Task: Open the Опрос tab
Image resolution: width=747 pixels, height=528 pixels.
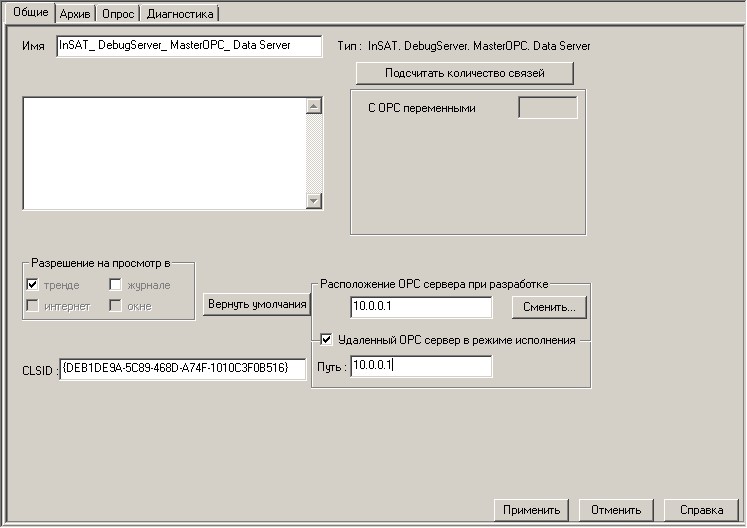Action: (x=118, y=14)
